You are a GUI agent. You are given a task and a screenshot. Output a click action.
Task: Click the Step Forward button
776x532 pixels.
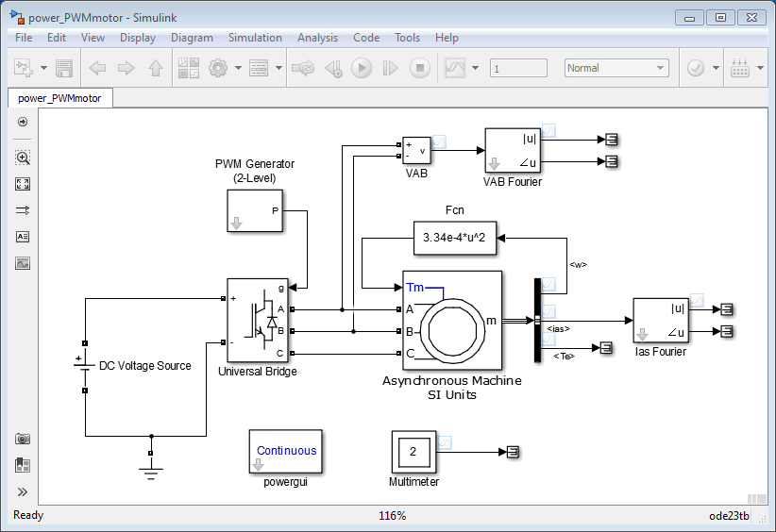(390, 68)
